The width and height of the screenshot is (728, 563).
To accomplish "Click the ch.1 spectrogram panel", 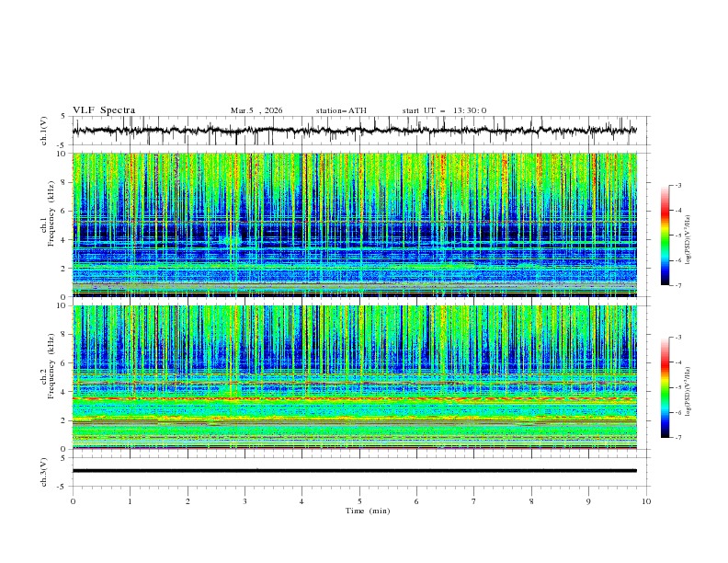I will click(355, 224).
